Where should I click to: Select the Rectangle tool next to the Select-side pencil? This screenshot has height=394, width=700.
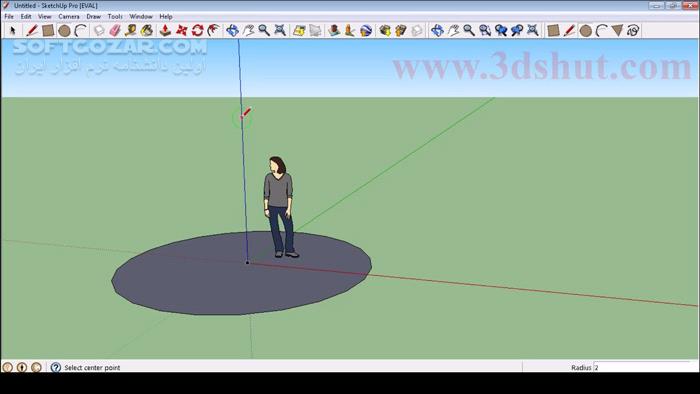point(48,30)
